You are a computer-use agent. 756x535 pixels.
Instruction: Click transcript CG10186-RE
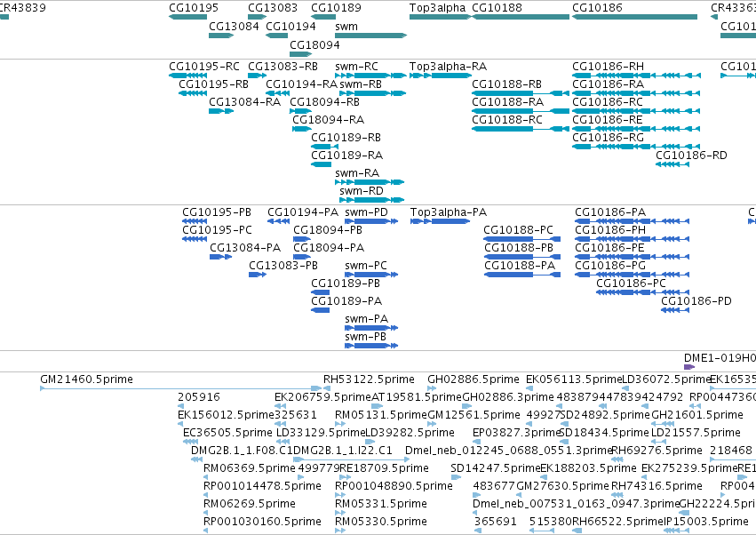tap(636, 129)
